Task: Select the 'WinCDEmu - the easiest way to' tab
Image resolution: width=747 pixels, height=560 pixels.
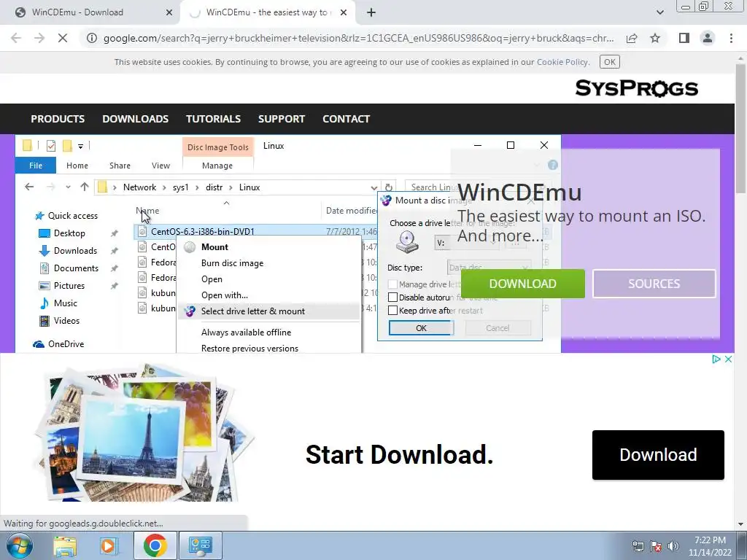Action: (x=268, y=12)
